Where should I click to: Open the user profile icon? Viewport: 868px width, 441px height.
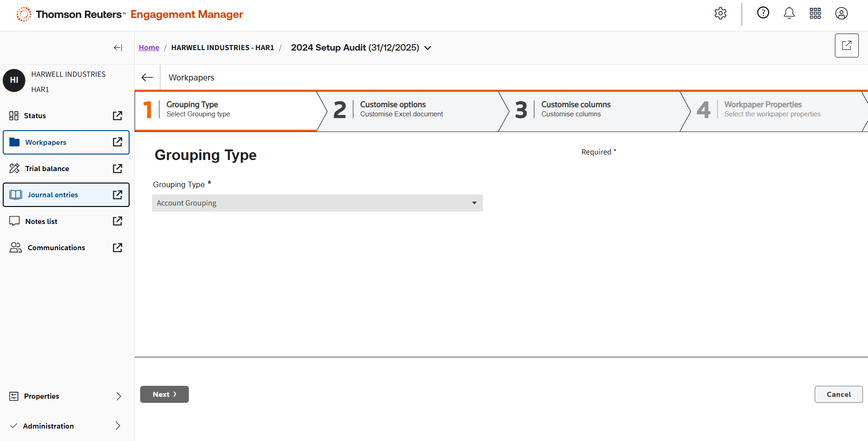tap(841, 13)
